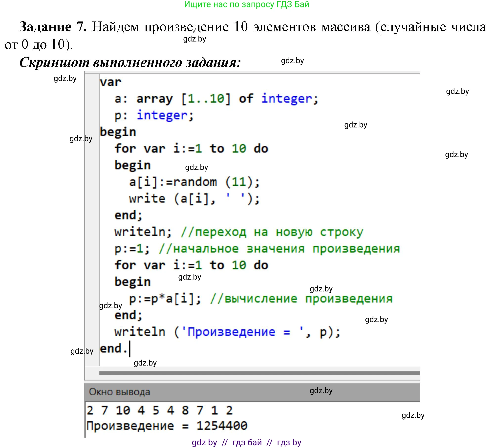The height and width of the screenshot is (448, 494).
Task: Open the green ГДЗ Бай header link
Action: 247,5
